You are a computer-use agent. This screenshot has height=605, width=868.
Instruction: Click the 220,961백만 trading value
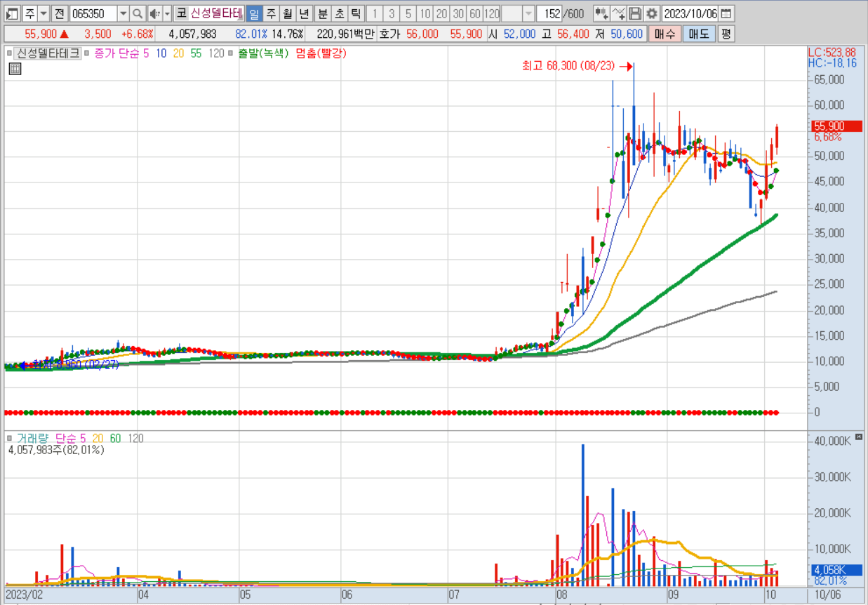[x=345, y=34]
